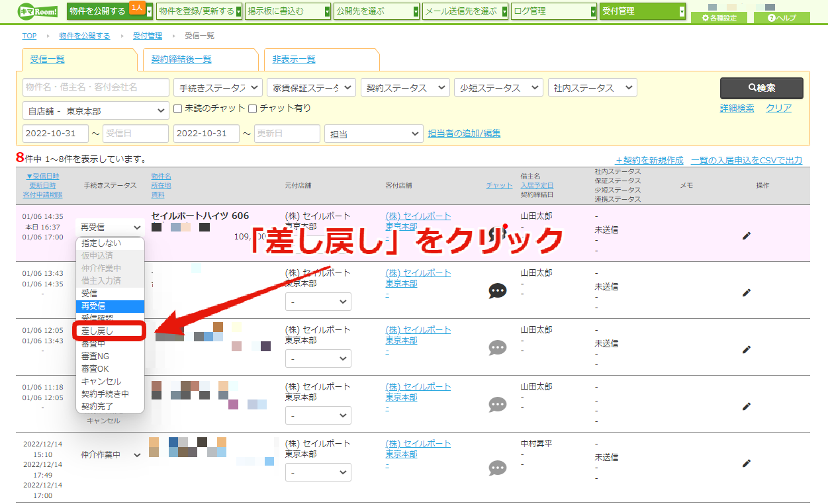This screenshot has width=828, height=504.
Task: Open 各種設定 gear settings
Action: point(719,18)
